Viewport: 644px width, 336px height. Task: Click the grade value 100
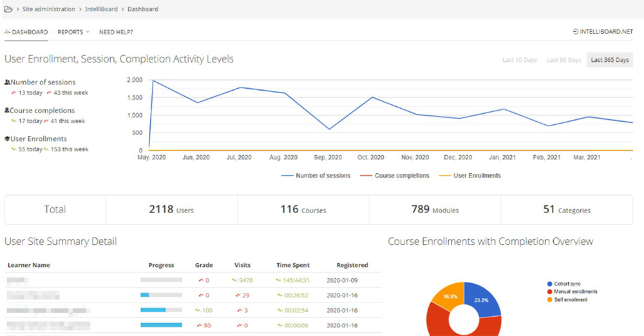pyautogui.click(x=207, y=310)
